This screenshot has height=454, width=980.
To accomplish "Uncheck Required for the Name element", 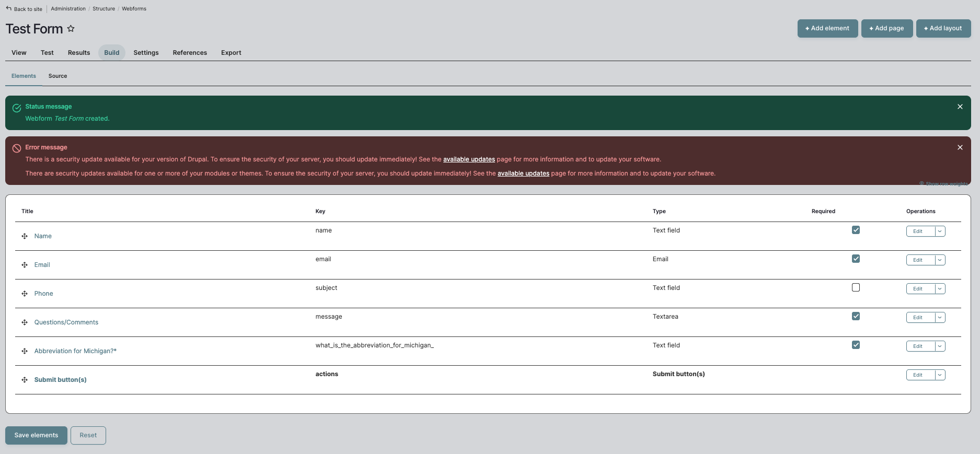I will click(x=856, y=230).
